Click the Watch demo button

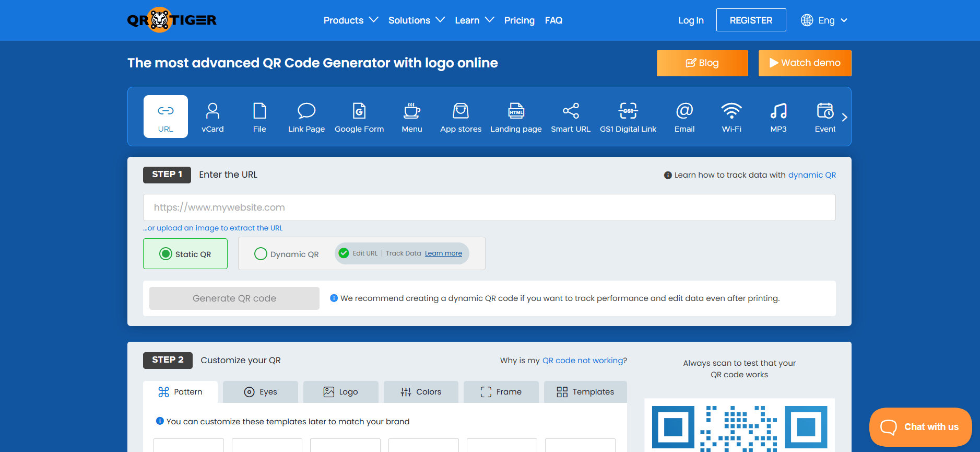pyautogui.click(x=805, y=63)
